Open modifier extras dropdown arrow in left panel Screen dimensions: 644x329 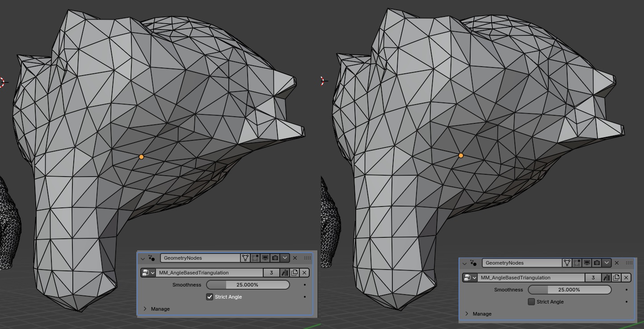pyautogui.click(x=285, y=258)
